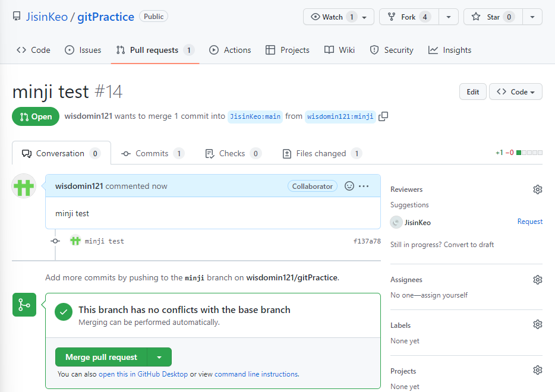Expand the Code dropdown beside Edit

tap(515, 92)
